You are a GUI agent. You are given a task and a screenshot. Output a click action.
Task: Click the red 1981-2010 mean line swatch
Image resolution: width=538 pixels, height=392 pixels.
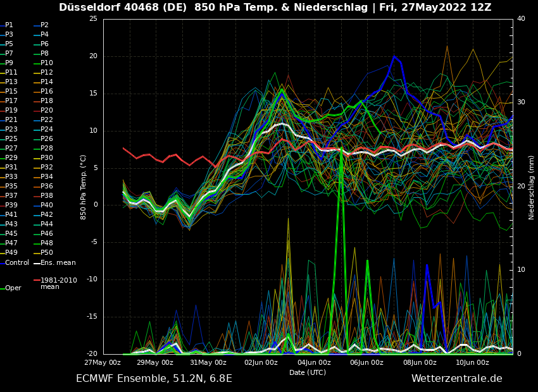click(37, 280)
